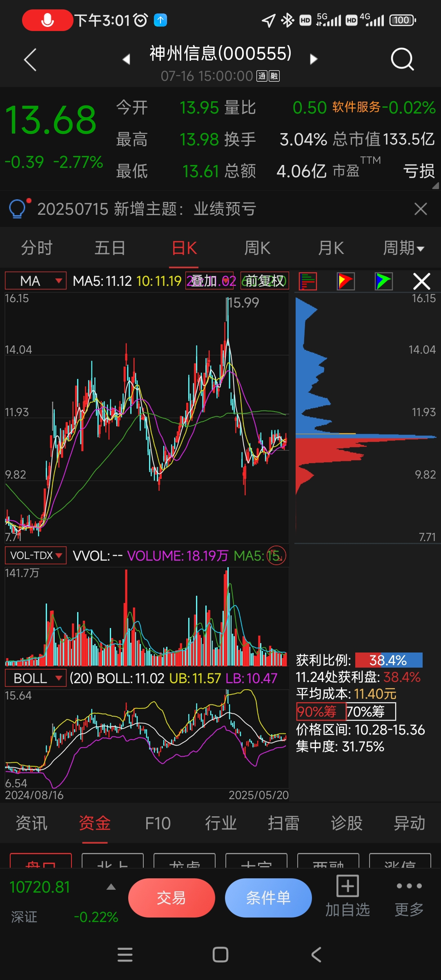The image size is (441, 980).
Task: Tap the 融 margin trading badge
Action: (x=274, y=76)
